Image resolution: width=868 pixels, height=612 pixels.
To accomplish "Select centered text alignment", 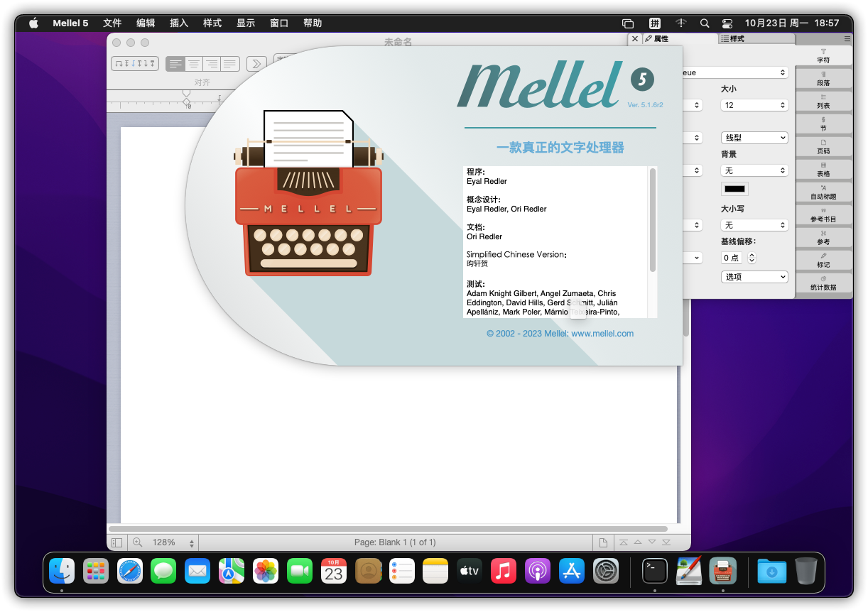I will pos(193,64).
